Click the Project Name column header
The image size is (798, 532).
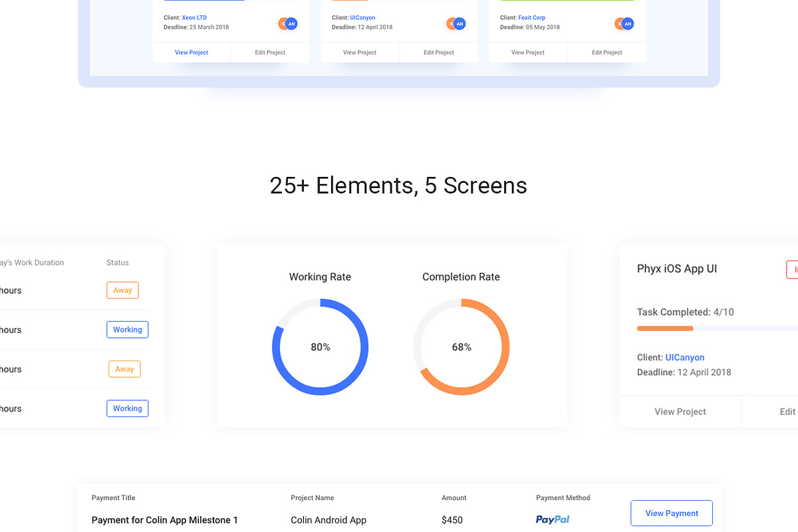coord(313,498)
